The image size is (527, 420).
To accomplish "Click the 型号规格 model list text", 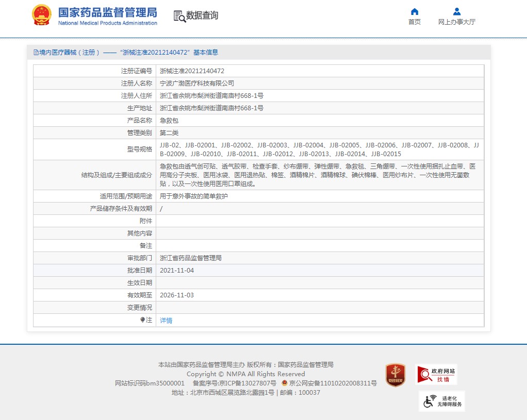I will coord(319,149).
